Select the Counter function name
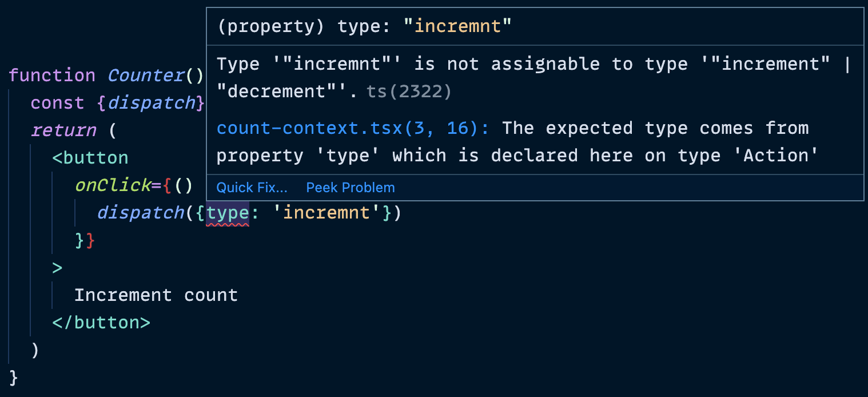Viewport: 868px width, 397px height. point(146,75)
